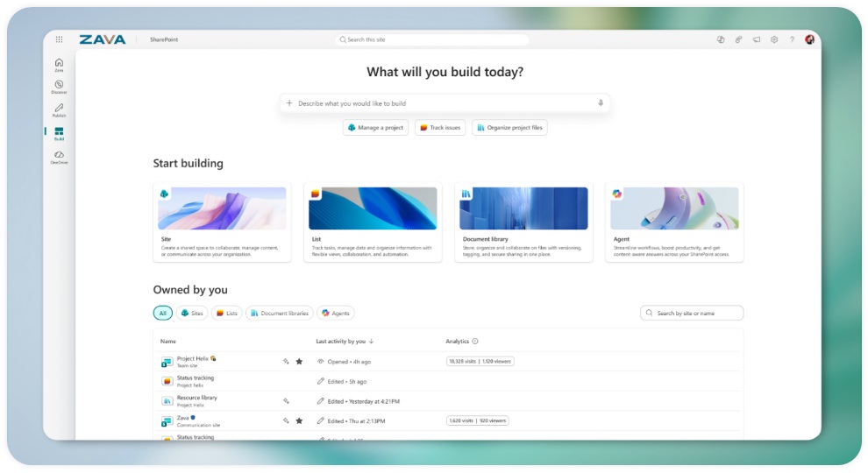
Task: Click Project Helix site icon
Action: (x=167, y=362)
